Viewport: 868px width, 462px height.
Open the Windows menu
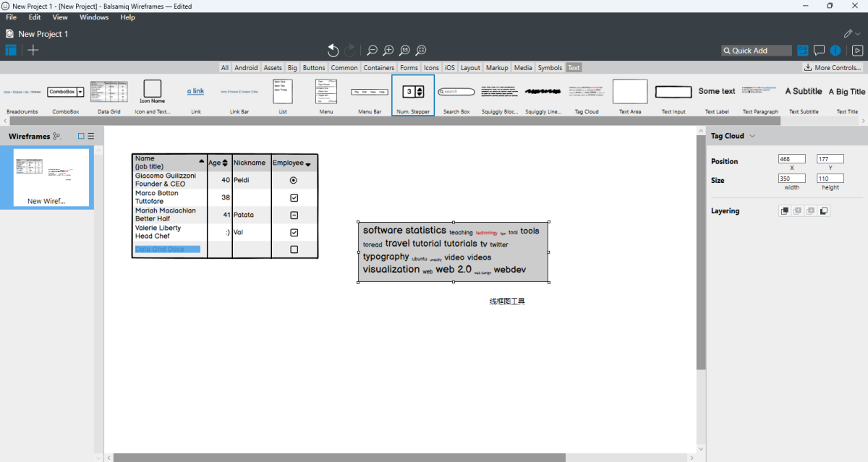(x=94, y=17)
